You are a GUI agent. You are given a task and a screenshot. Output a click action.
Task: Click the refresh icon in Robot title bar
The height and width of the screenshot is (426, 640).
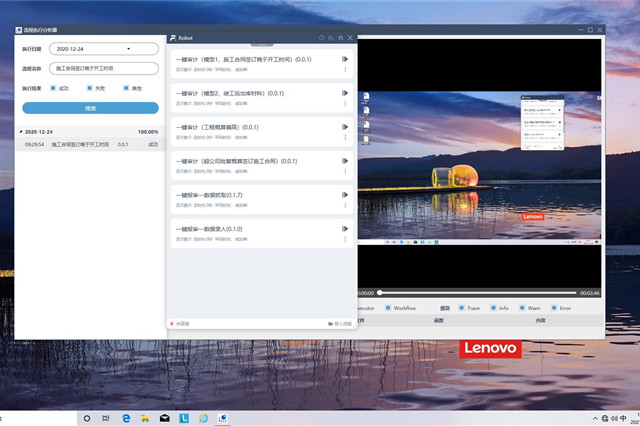point(321,37)
